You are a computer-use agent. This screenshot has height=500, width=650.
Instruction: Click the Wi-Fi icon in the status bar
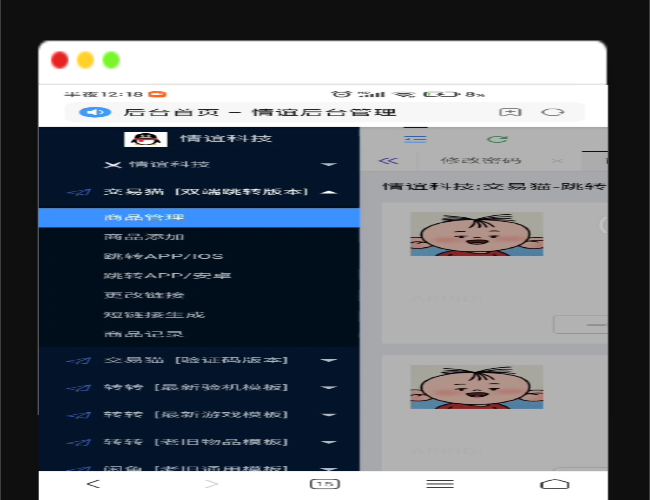(x=404, y=94)
